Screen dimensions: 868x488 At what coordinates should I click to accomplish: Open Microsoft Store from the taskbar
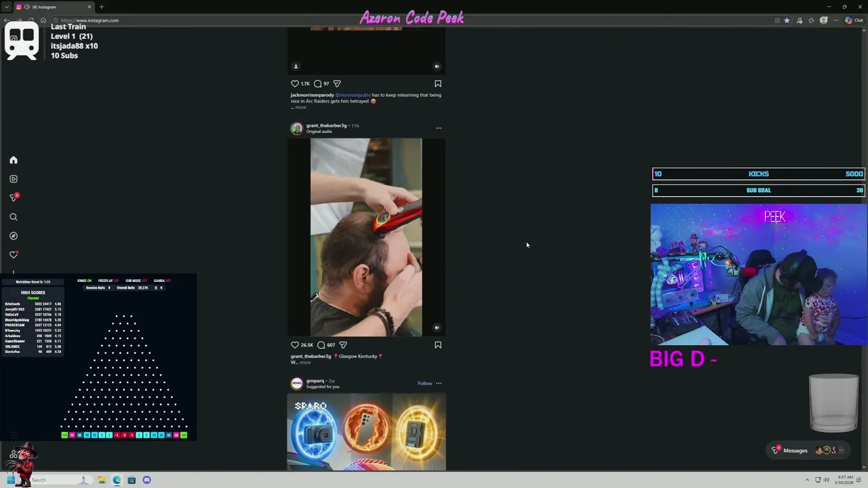(132, 480)
